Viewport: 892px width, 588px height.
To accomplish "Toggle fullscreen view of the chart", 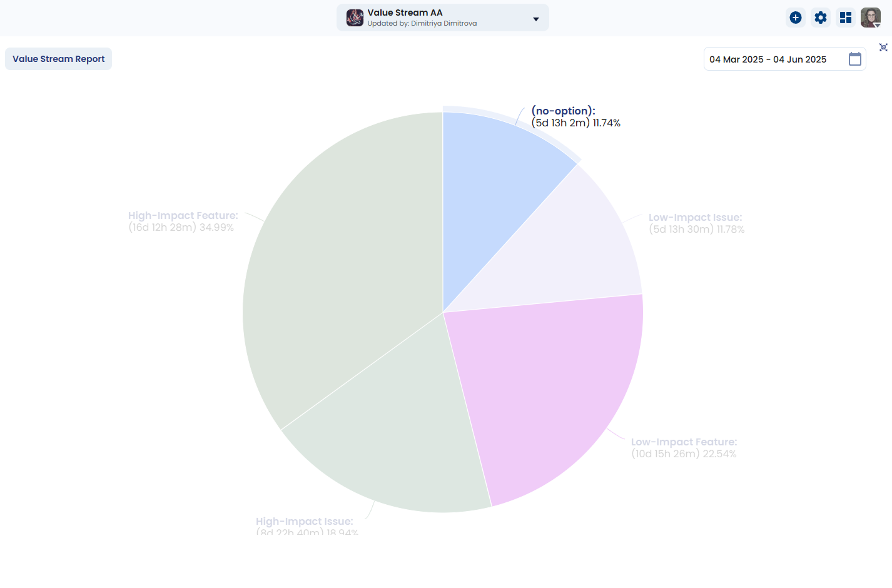I will (x=883, y=48).
